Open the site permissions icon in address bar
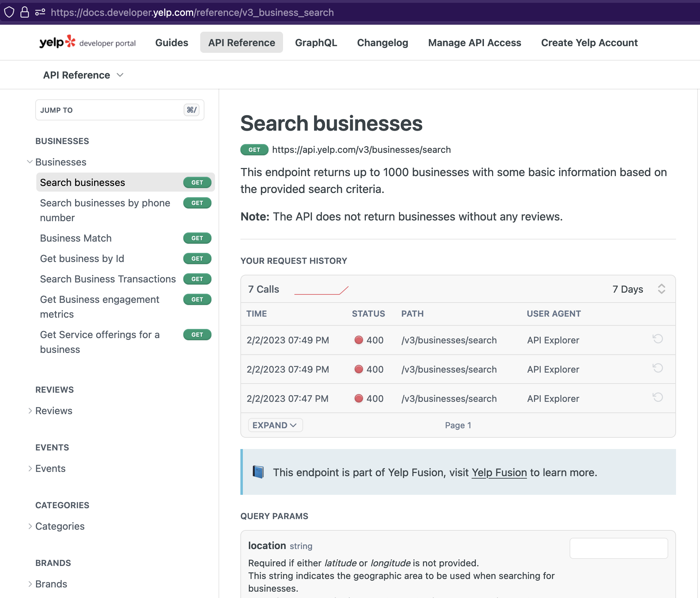700x598 pixels. (x=40, y=12)
